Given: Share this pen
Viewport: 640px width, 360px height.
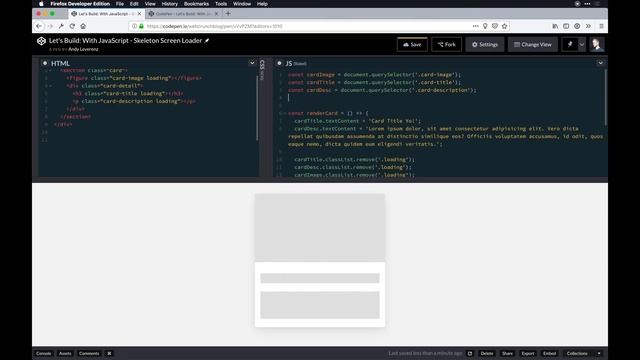Looking at the screenshot, I should [507, 353].
